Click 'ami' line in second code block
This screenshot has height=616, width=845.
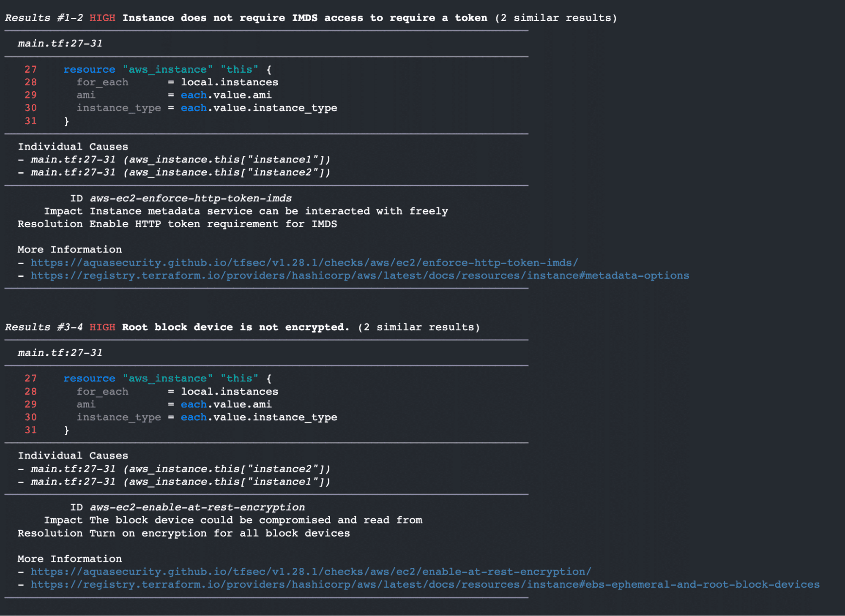click(174, 404)
